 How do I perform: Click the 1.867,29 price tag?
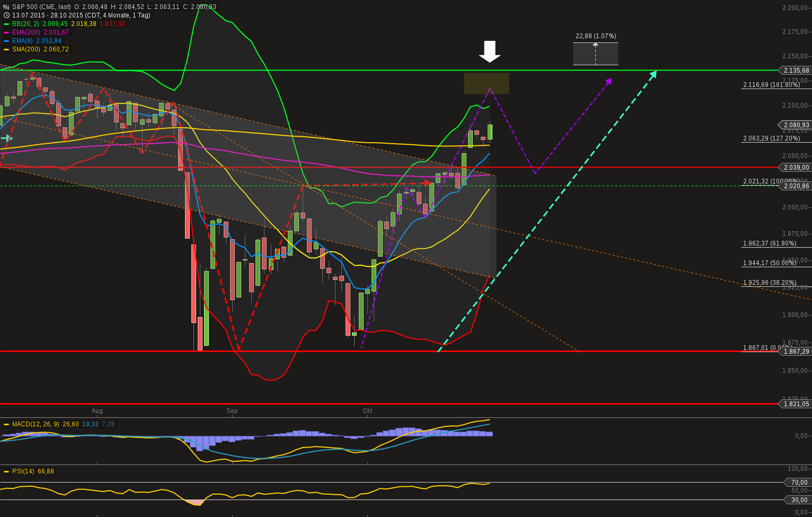(x=795, y=352)
